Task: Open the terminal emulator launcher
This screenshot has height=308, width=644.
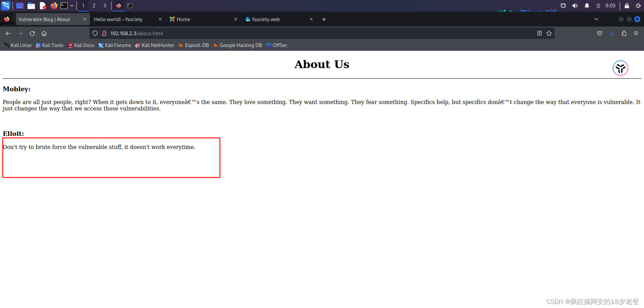Action: click(64, 6)
